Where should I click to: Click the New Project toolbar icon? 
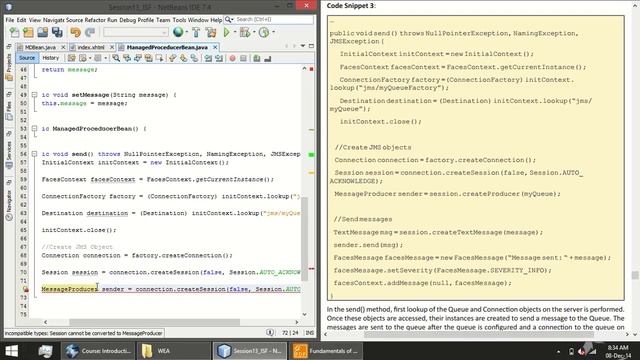(x=28, y=32)
